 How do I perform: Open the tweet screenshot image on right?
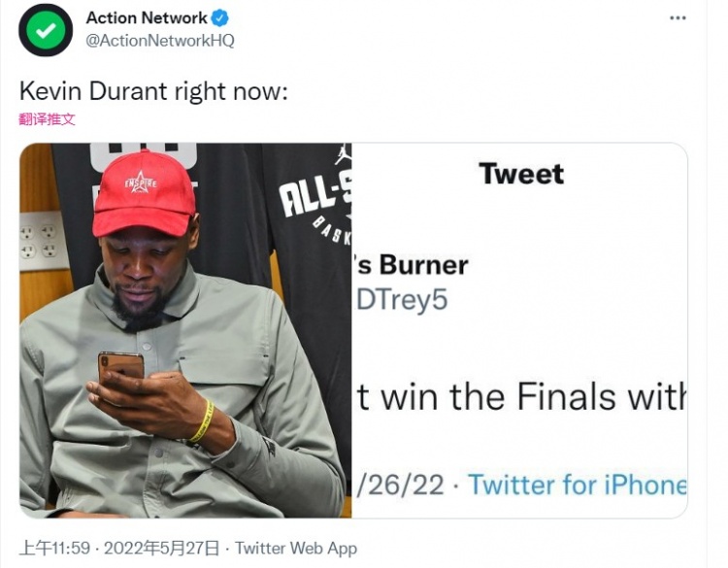tap(519, 330)
